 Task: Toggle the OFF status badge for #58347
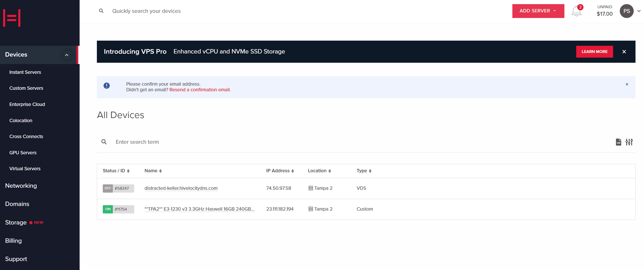[108, 188]
